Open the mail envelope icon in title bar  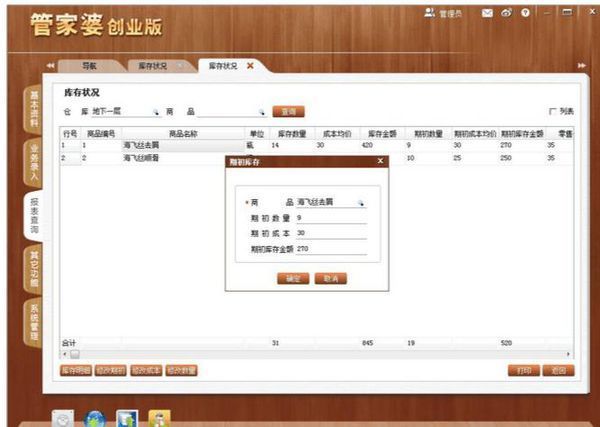487,12
